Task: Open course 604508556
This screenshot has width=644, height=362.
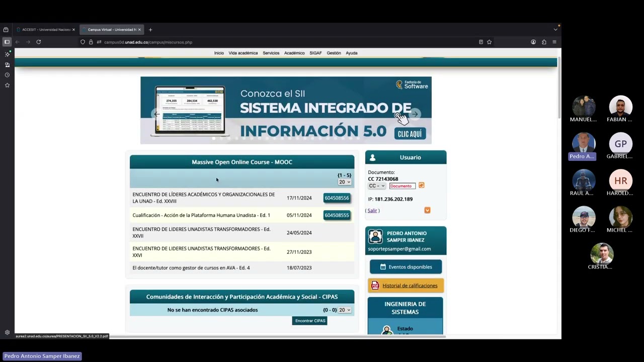Action: click(x=337, y=198)
